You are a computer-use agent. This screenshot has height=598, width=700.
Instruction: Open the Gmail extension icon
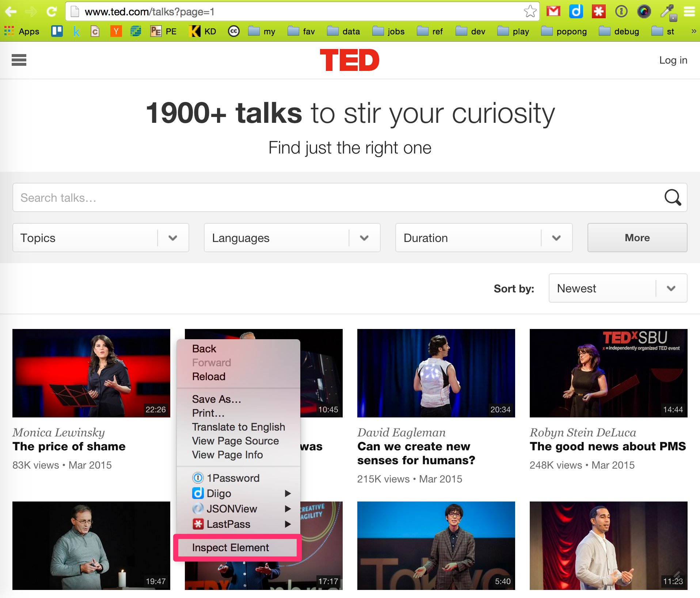tap(553, 11)
